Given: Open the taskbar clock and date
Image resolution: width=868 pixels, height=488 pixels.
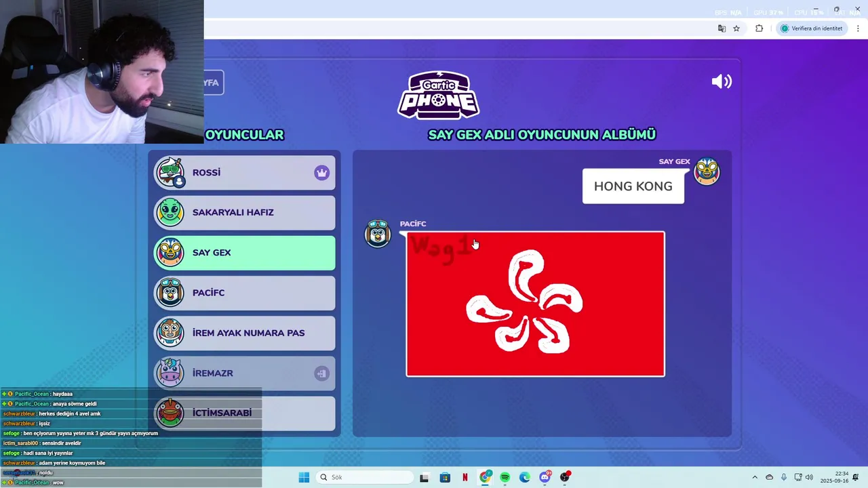Looking at the screenshot, I should point(834,477).
